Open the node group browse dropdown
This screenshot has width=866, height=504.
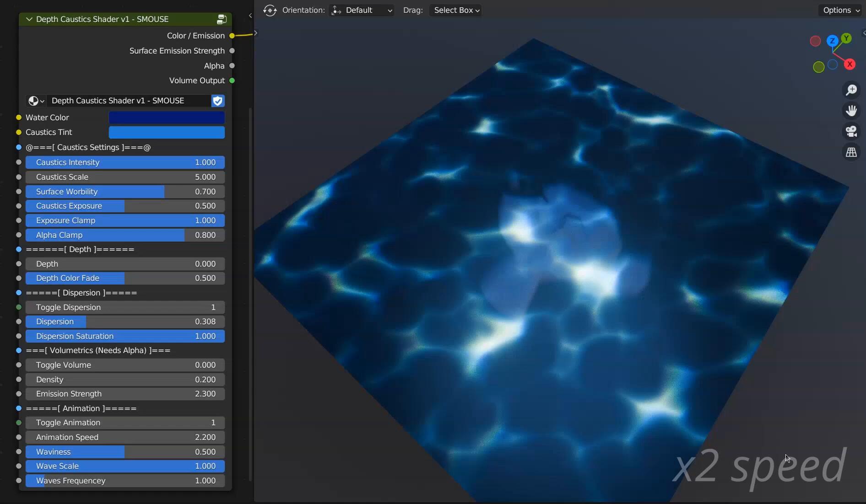[36, 101]
